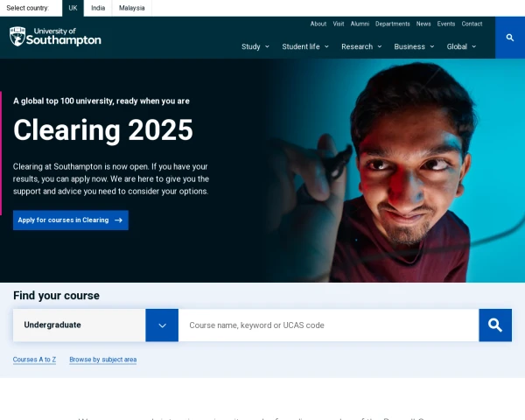This screenshot has width=525, height=420.
Task: Expand the Business menu
Action: (414, 46)
